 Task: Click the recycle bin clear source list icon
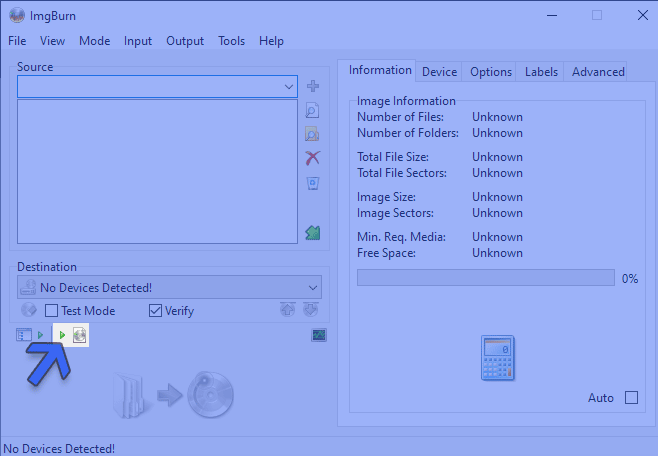coord(313,183)
